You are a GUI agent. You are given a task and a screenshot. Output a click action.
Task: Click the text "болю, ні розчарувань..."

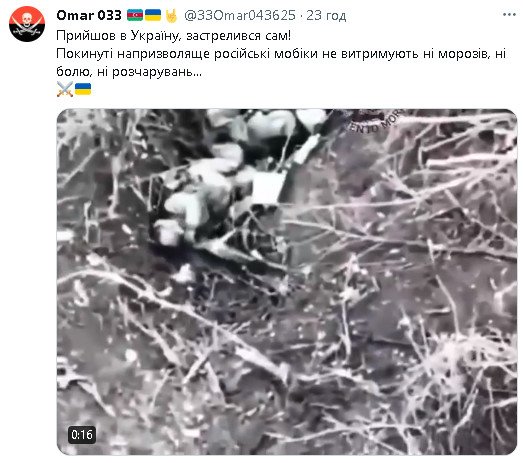coord(129,72)
